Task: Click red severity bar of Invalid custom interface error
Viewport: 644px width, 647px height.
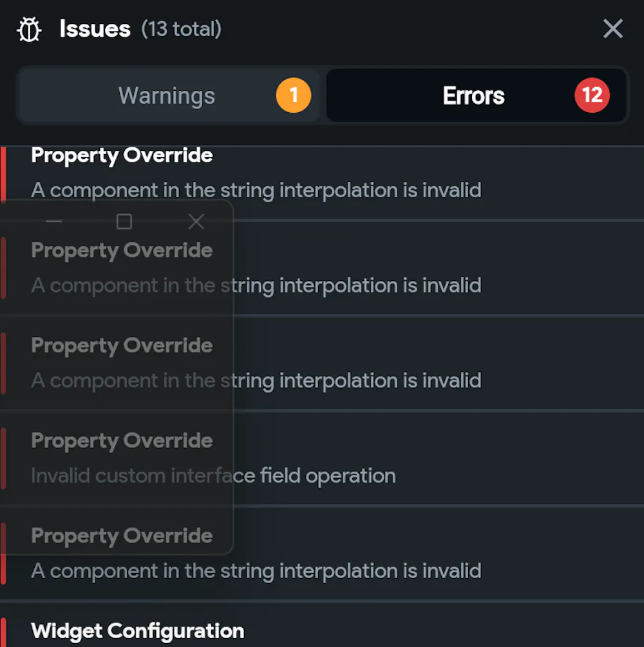Action: click(x=3, y=459)
